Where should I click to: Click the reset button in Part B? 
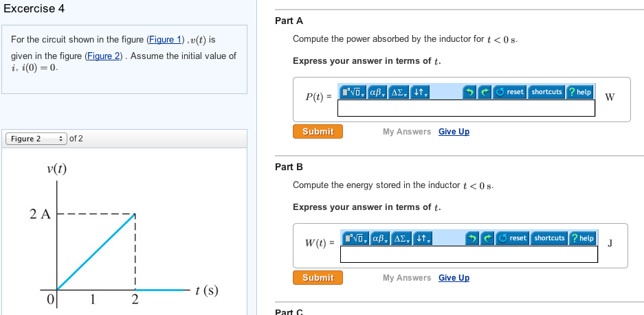(x=512, y=238)
